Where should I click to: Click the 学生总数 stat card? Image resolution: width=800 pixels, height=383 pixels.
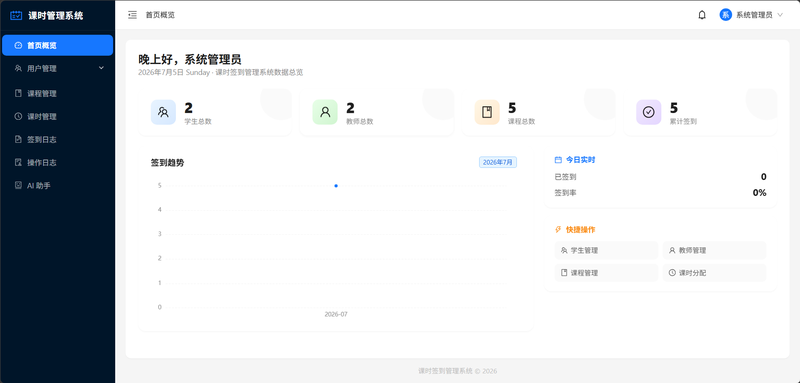click(215, 112)
